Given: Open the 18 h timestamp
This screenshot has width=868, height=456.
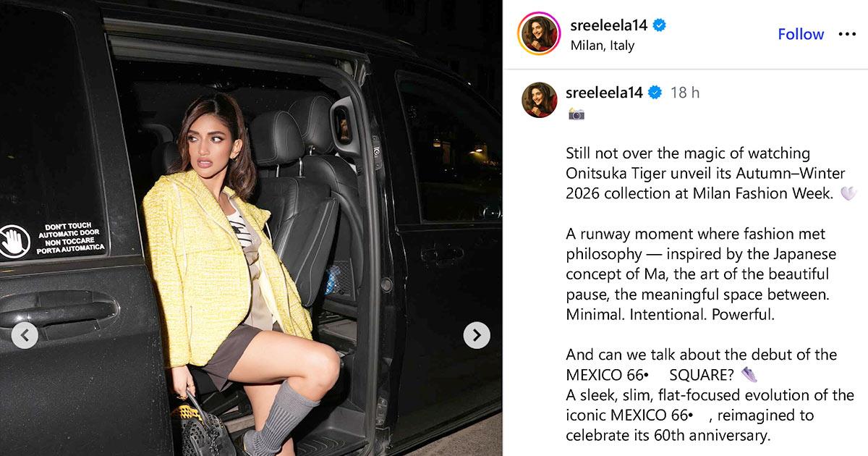Looking at the screenshot, I should (685, 93).
